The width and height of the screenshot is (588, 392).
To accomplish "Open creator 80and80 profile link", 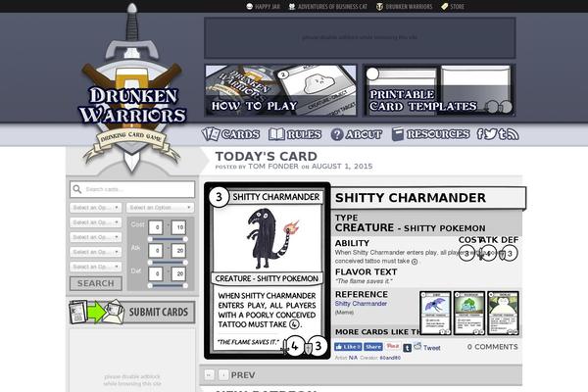I will pyautogui.click(x=390, y=358).
